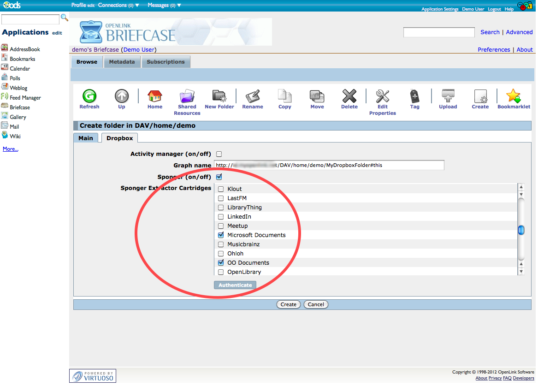Open Edit Properties tool

tap(382, 96)
